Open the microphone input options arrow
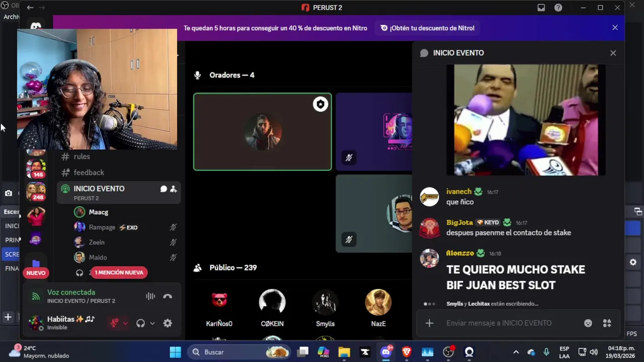Viewport: 644px width, 362px height. pyautogui.click(x=125, y=323)
